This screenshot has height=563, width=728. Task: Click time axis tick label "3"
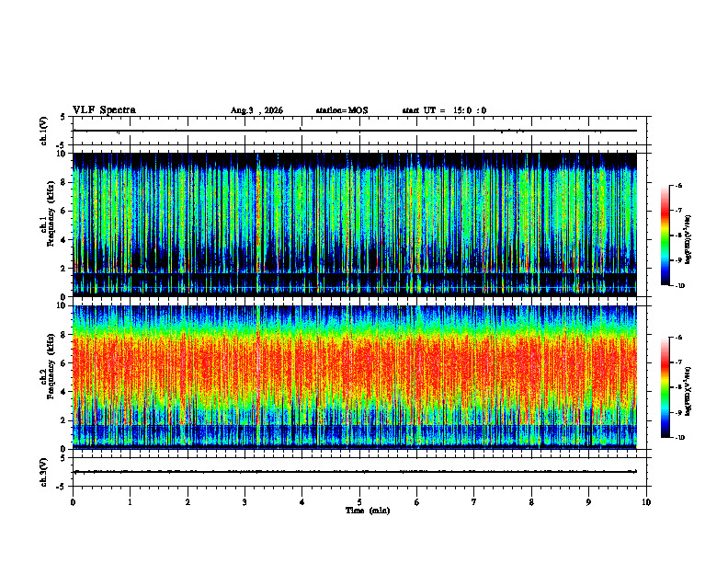tap(245, 502)
